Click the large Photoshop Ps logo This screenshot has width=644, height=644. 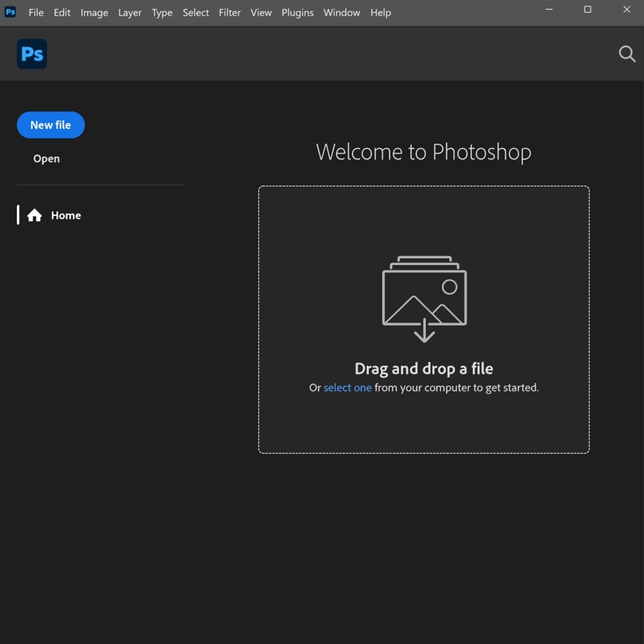(x=32, y=54)
